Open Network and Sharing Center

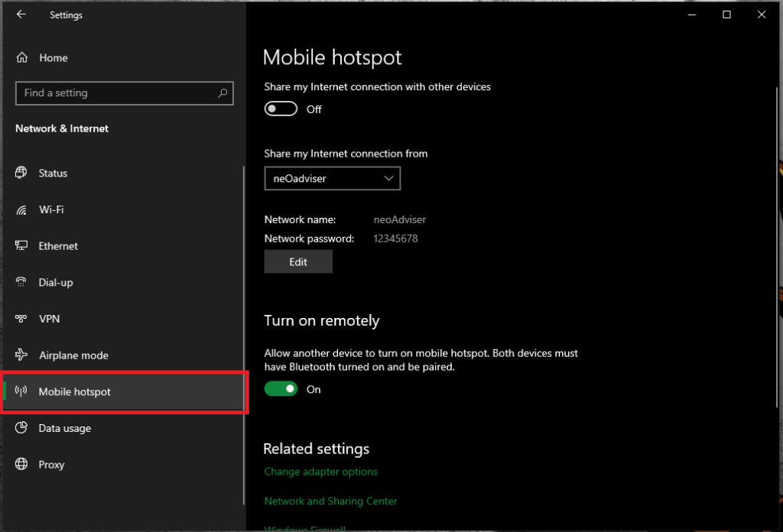[x=330, y=501]
